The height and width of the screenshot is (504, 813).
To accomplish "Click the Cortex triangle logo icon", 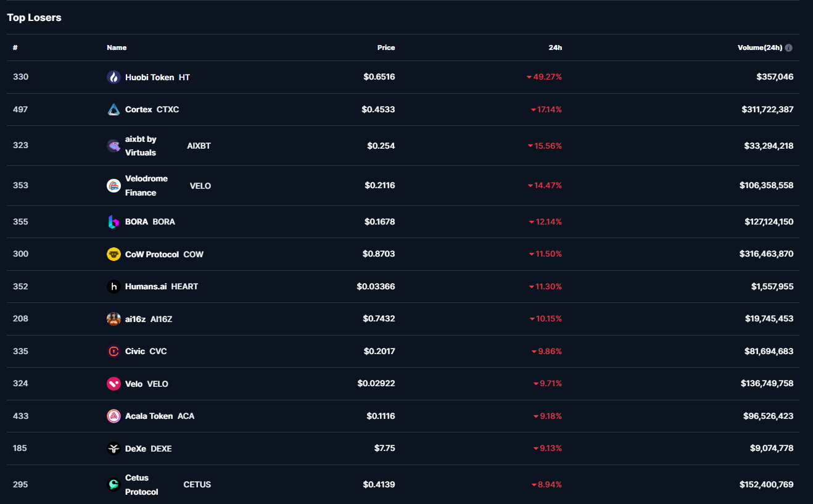I will pyautogui.click(x=113, y=110).
